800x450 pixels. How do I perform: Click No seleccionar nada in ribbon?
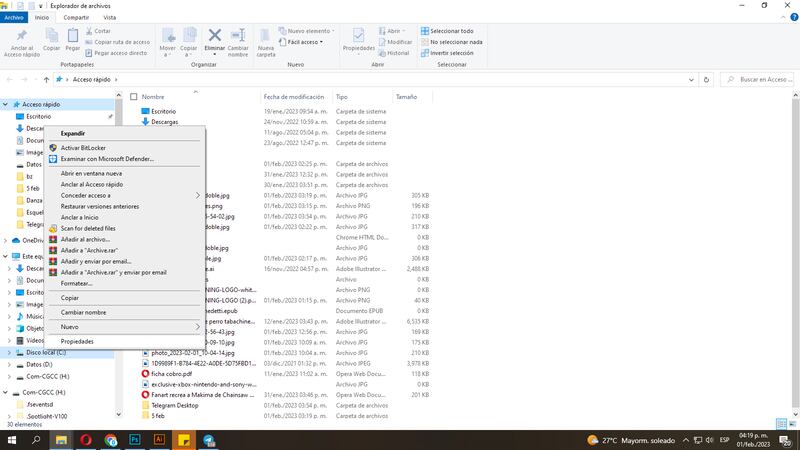(x=452, y=42)
